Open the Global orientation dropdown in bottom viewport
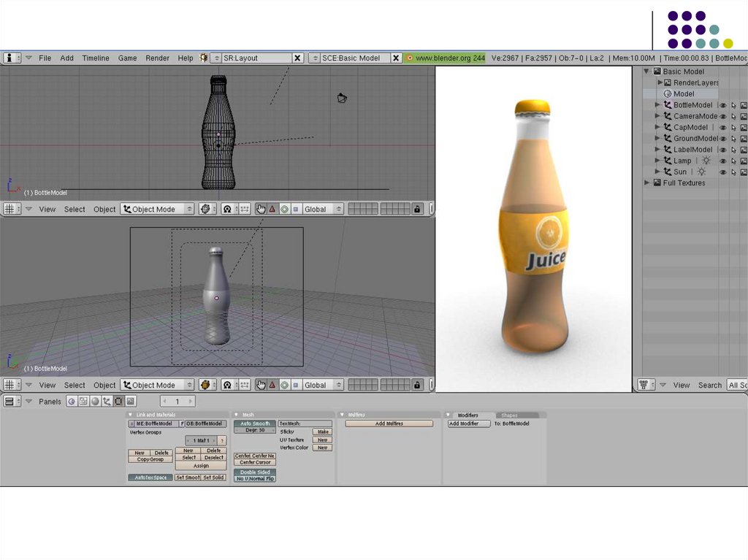This screenshot has height=560, width=748. [x=322, y=385]
